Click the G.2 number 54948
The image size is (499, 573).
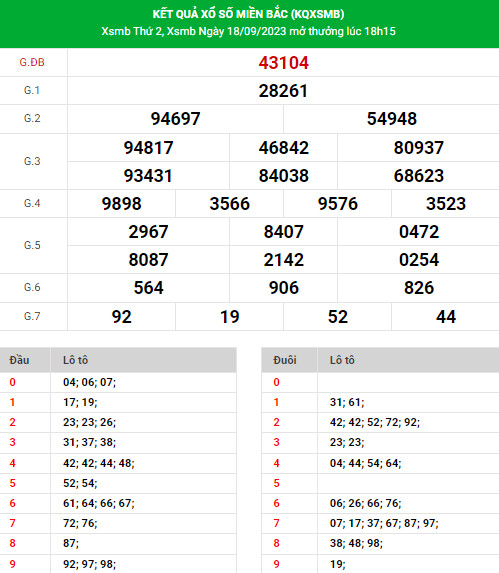(392, 119)
